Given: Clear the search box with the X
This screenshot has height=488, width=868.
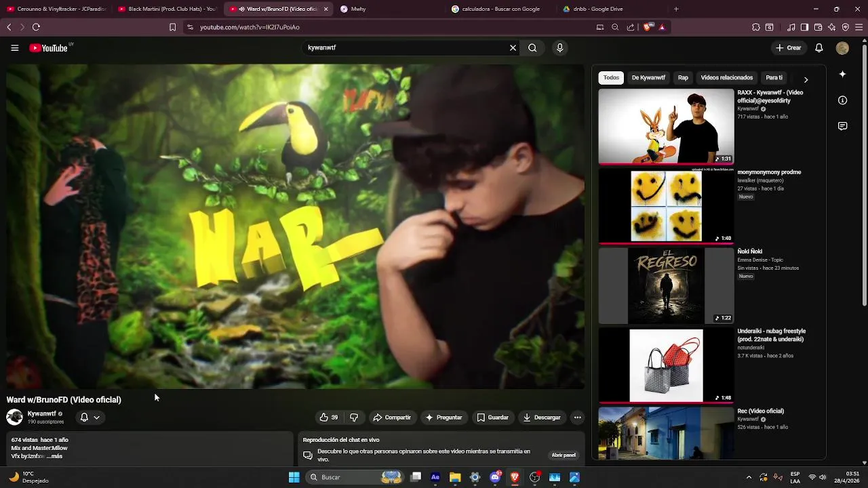Looking at the screenshot, I should coord(513,48).
